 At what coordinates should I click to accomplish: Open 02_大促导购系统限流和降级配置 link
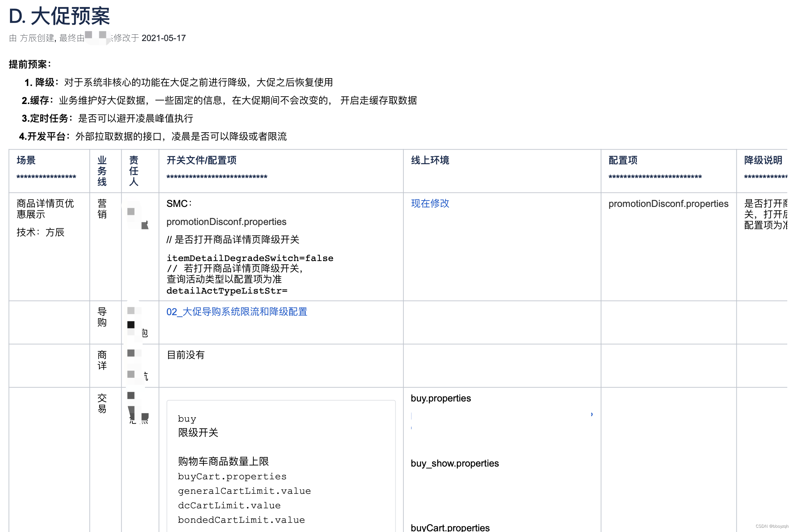tap(237, 312)
